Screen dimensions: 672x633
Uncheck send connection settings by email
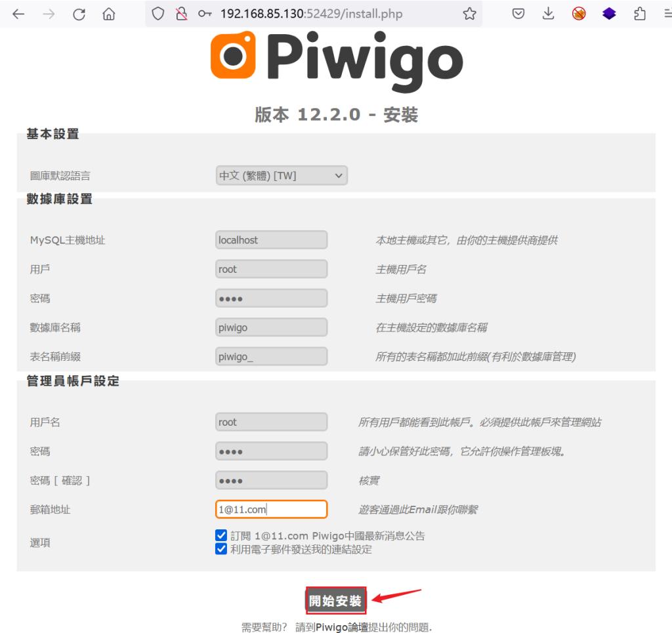pyautogui.click(x=221, y=549)
